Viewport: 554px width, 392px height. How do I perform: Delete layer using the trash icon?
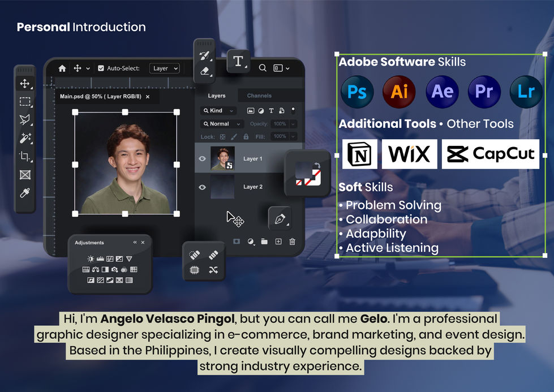coord(292,242)
